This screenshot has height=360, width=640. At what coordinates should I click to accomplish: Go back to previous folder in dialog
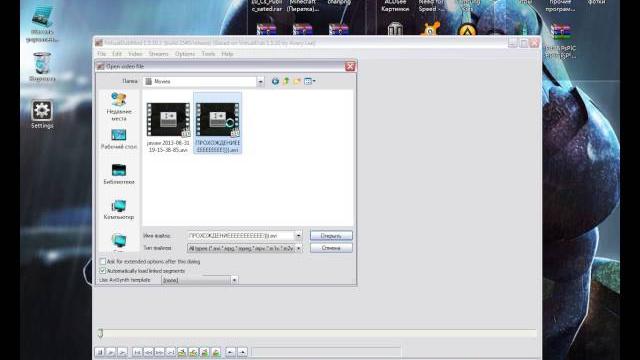tap(275, 81)
